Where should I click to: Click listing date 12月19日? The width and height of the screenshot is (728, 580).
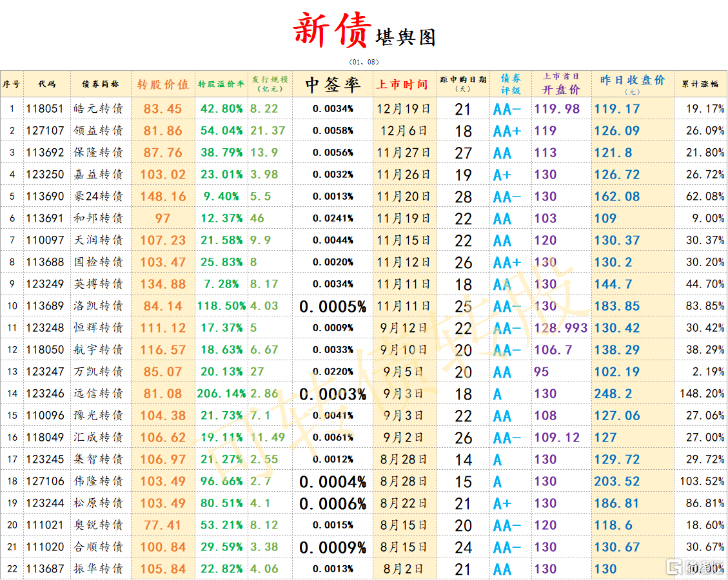[403, 108]
